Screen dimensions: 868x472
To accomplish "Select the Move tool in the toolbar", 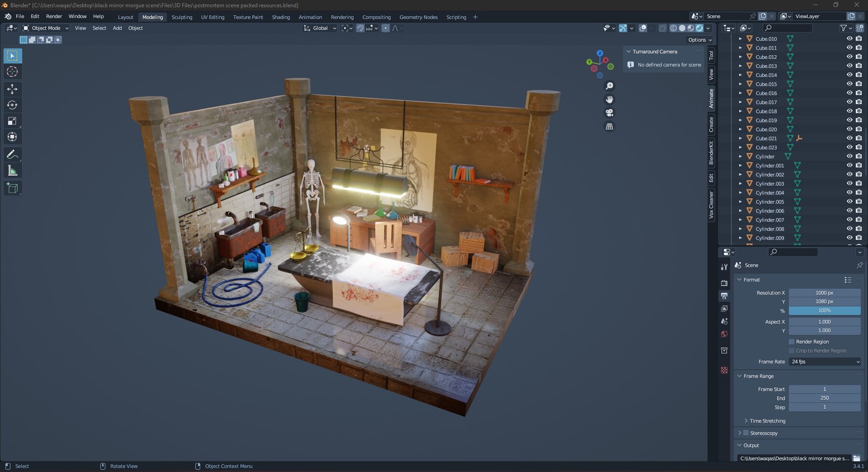I will pos(13,89).
